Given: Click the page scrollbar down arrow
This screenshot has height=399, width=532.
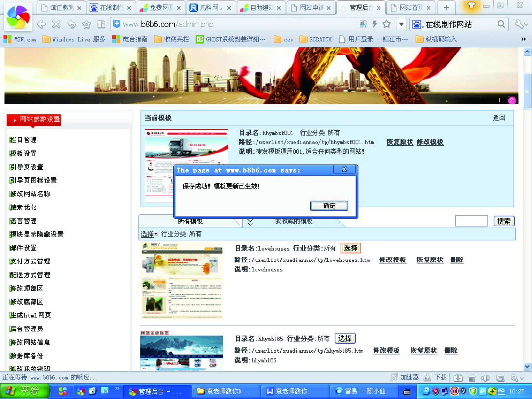Looking at the screenshot, I should (527, 366).
